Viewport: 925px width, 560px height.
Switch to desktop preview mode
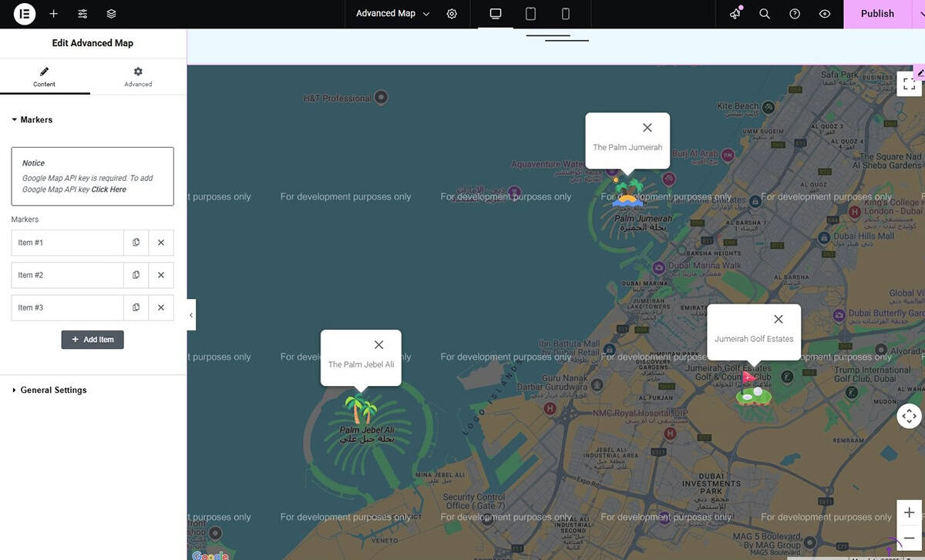click(x=496, y=14)
